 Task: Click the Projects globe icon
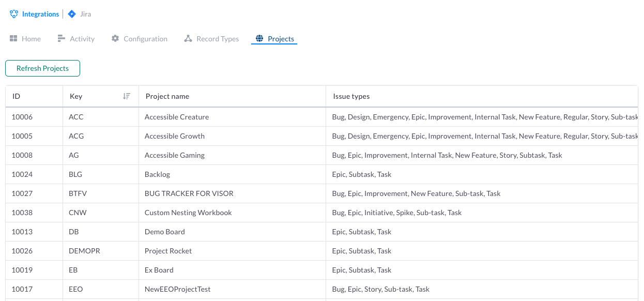tap(259, 39)
